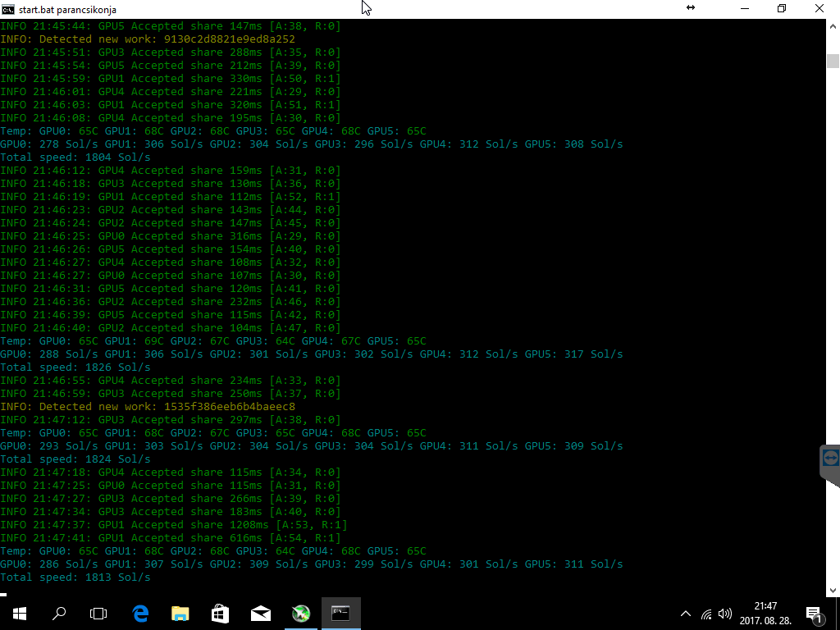
Task: Click the 21:46:55 GPU4 share 234ms line
Action: [x=171, y=381]
